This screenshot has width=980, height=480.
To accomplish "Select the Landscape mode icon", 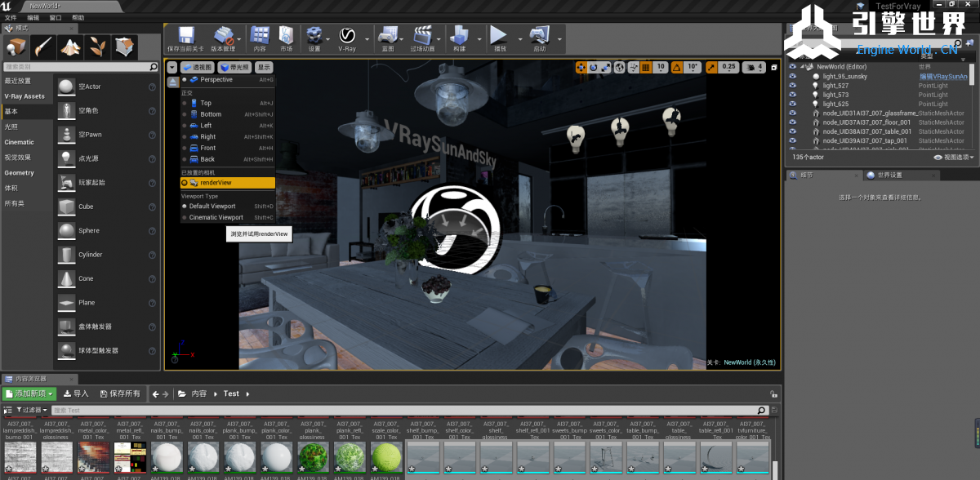I will click(70, 47).
